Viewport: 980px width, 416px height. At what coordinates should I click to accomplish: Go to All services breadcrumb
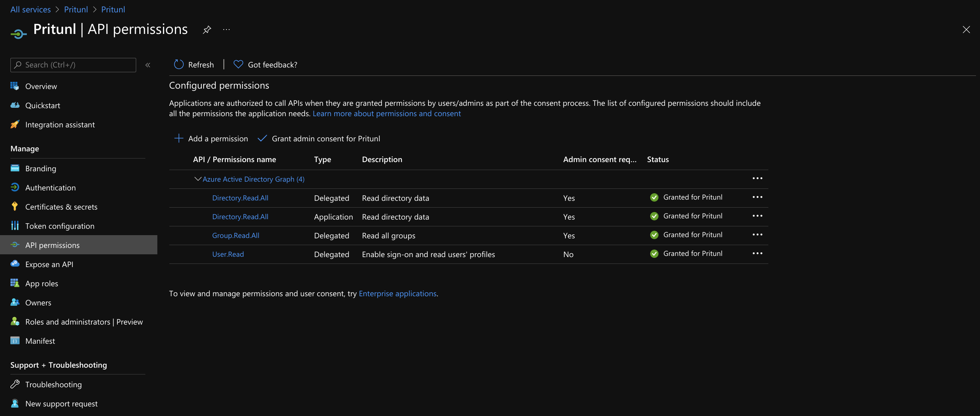(31, 10)
